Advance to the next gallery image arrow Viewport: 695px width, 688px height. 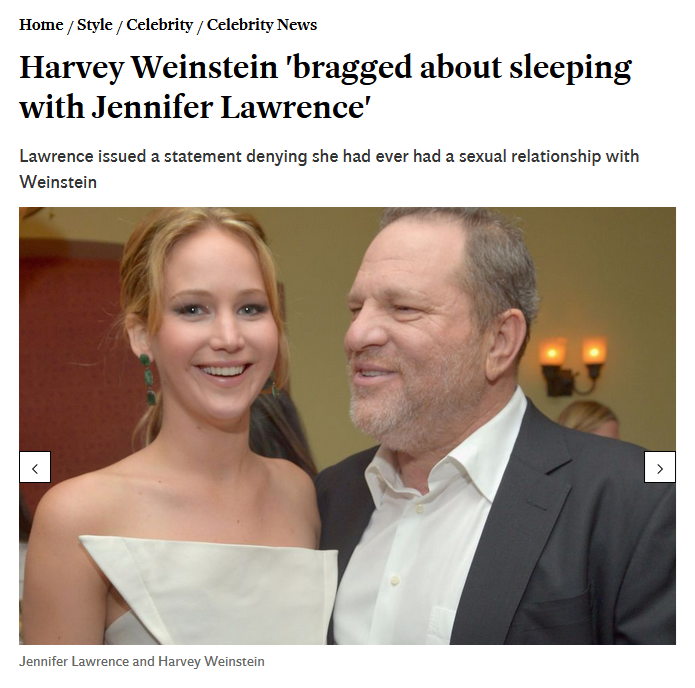660,467
